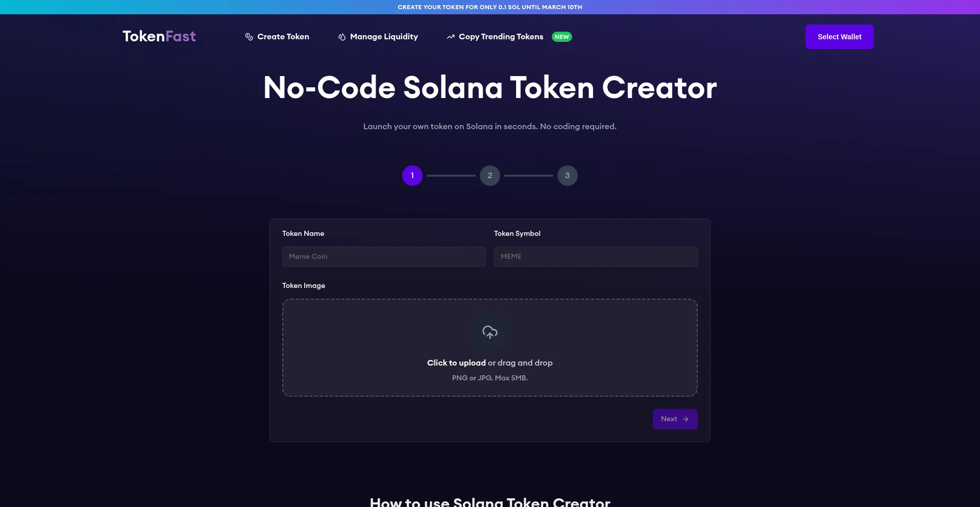Open the Manage Liquidity menu item
Viewport: 980px width, 507px height.
click(x=384, y=36)
